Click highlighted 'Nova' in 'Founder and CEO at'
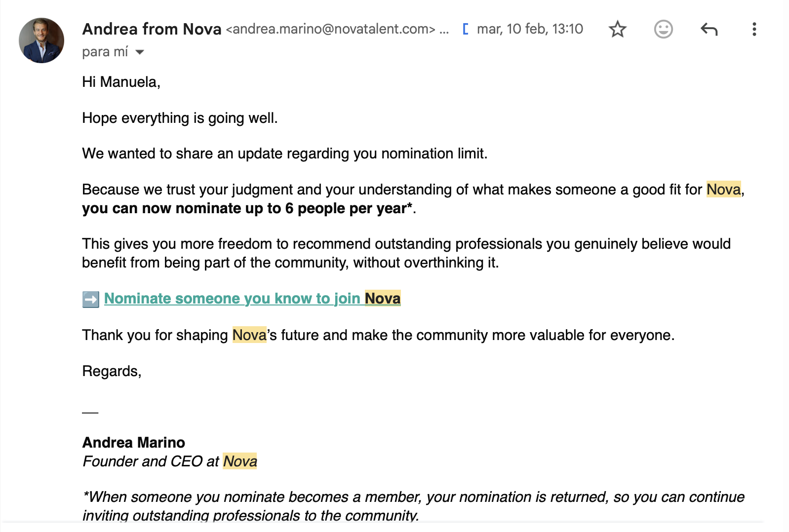The width and height of the screenshot is (789, 532). click(x=240, y=461)
